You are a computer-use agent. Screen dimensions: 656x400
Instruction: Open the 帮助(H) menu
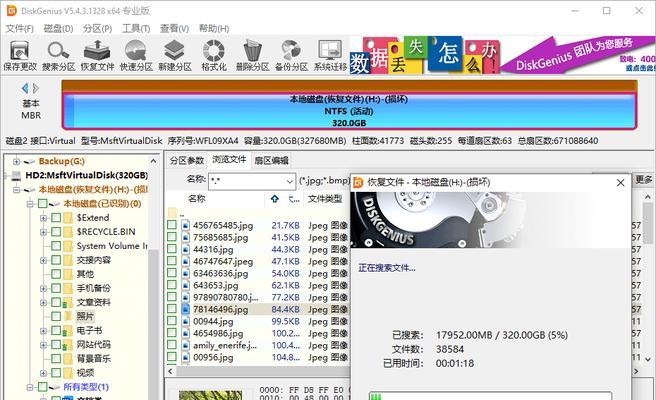pos(214,28)
